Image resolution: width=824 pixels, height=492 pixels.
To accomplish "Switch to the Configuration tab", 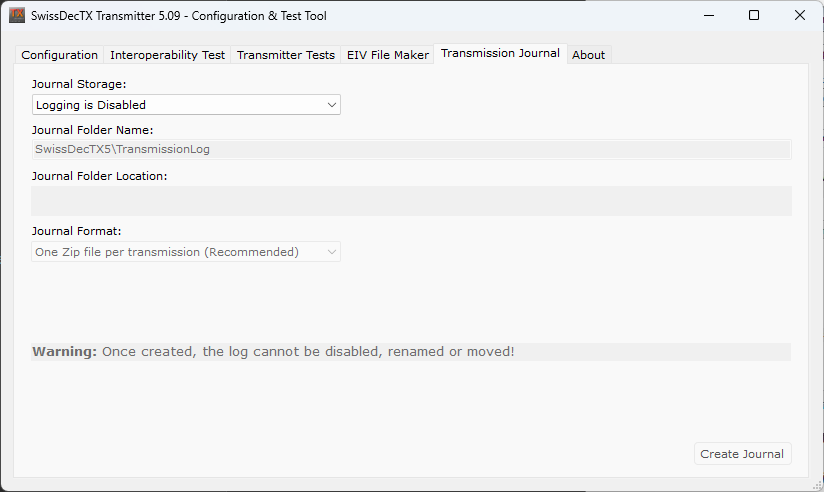I will tap(60, 55).
